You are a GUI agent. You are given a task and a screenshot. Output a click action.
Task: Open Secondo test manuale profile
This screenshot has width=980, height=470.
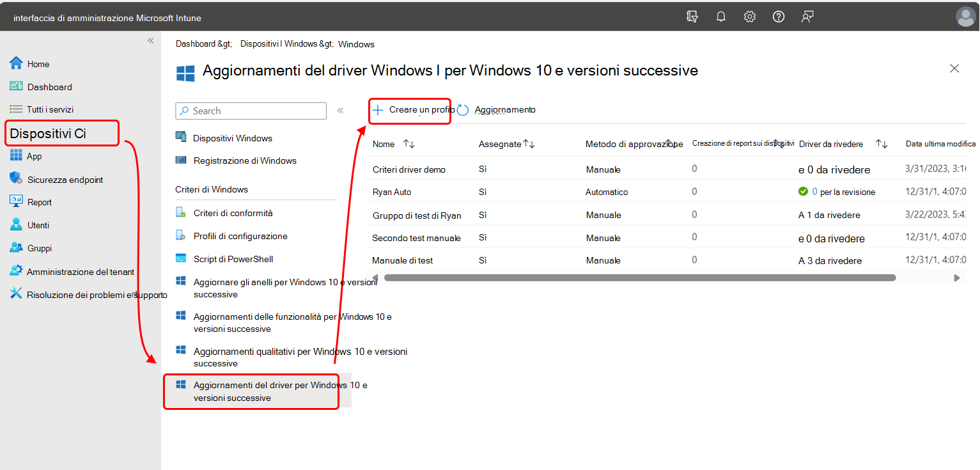[x=416, y=238]
